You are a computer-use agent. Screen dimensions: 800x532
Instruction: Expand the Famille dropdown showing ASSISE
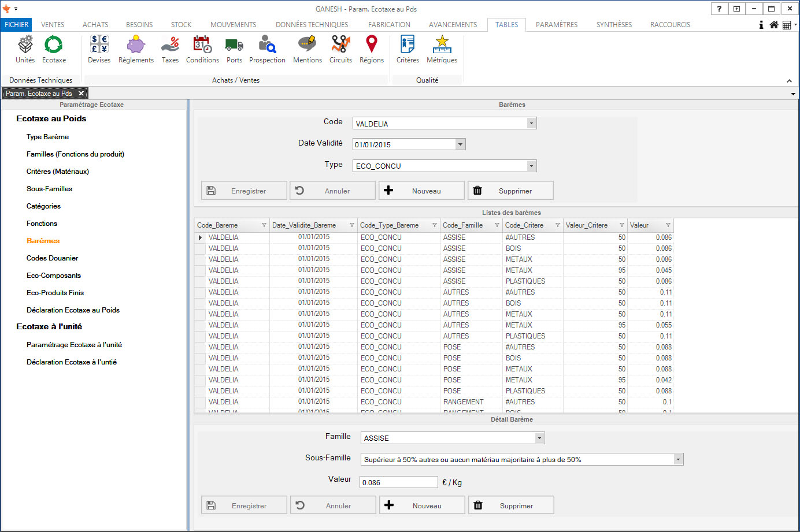pos(539,438)
